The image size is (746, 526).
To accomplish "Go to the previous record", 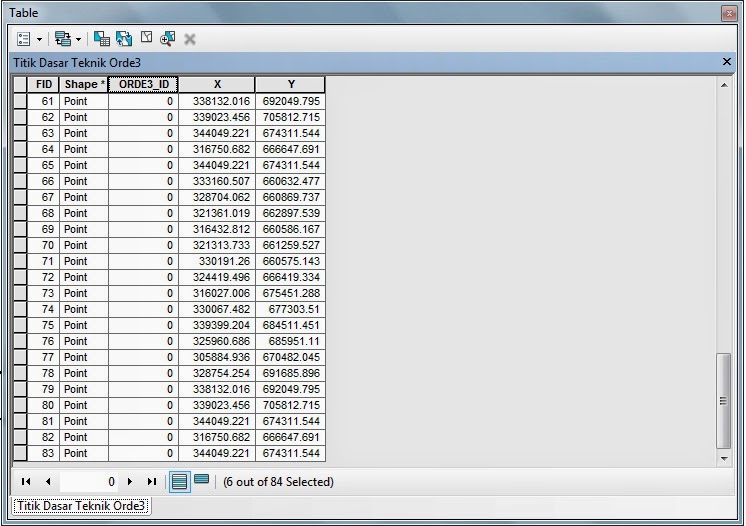I will tap(48, 482).
